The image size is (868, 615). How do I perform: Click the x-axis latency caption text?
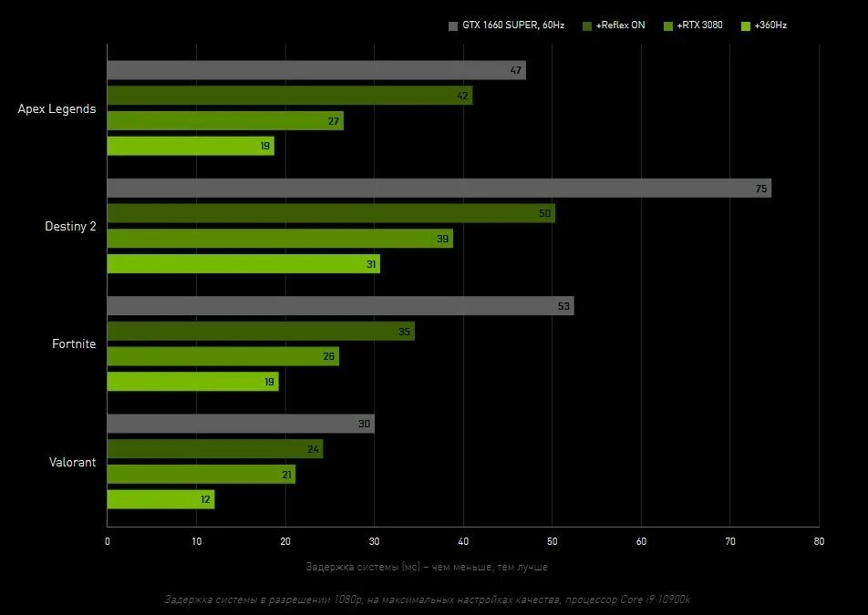(x=428, y=566)
